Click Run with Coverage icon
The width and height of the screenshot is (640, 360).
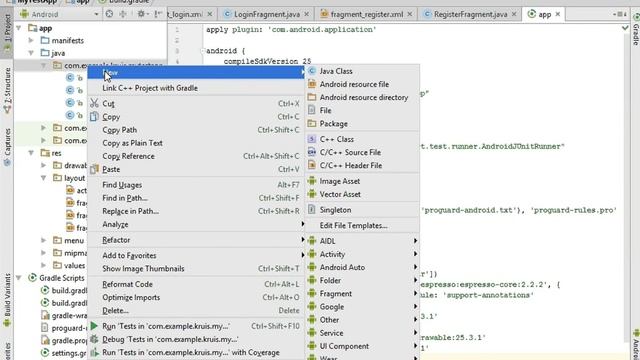(94, 352)
